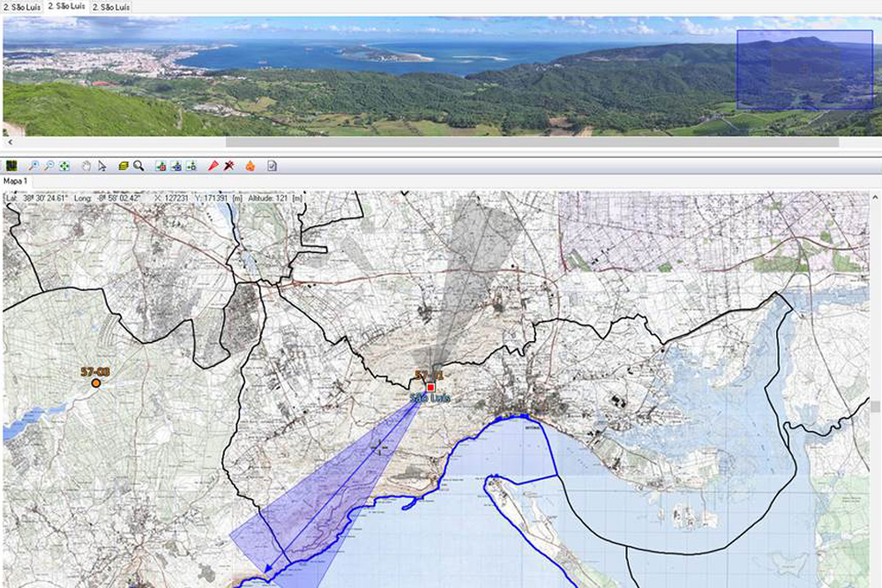Select the zoom out magnifier tool
This screenshot has width=882, height=588.
click(x=49, y=166)
